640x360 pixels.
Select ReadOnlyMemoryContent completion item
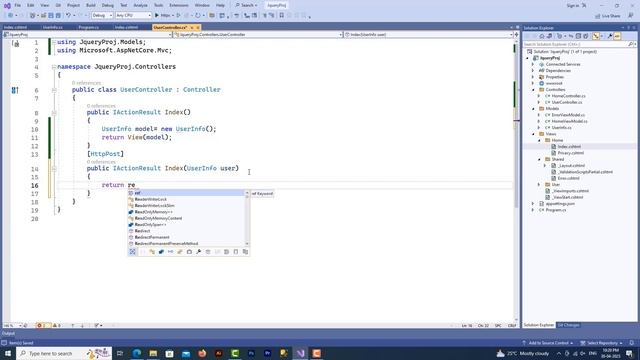point(186,218)
